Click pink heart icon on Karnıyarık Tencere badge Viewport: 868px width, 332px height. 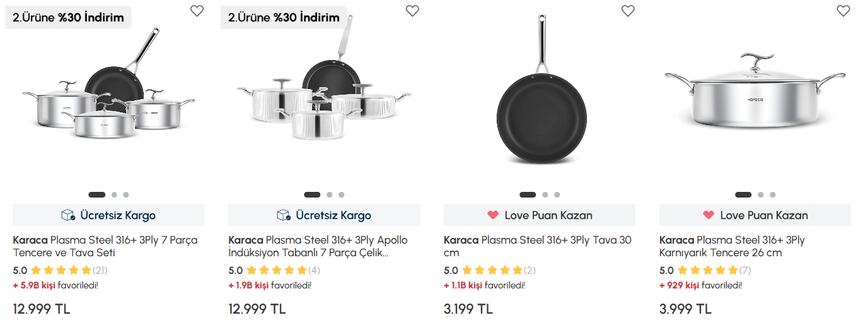(709, 215)
